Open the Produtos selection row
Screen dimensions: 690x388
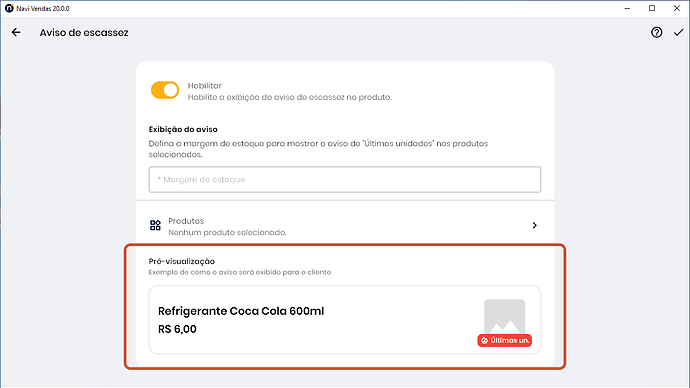pyautogui.click(x=345, y=226)
